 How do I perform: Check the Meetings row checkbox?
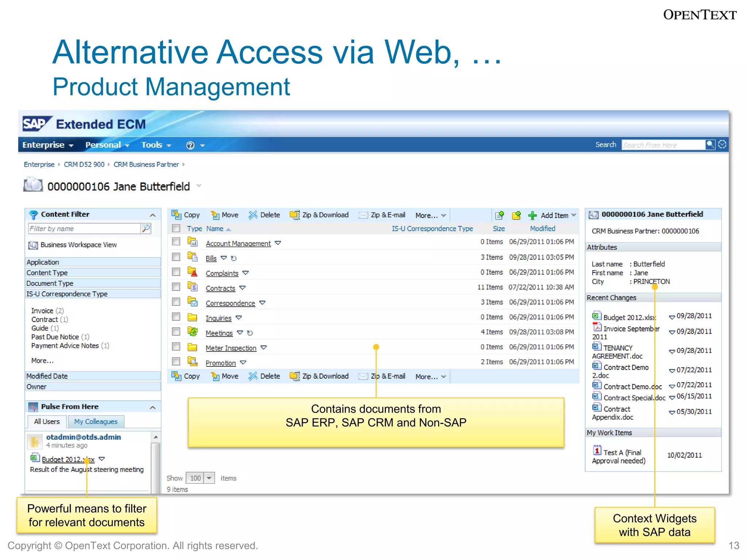click(176, 332)
